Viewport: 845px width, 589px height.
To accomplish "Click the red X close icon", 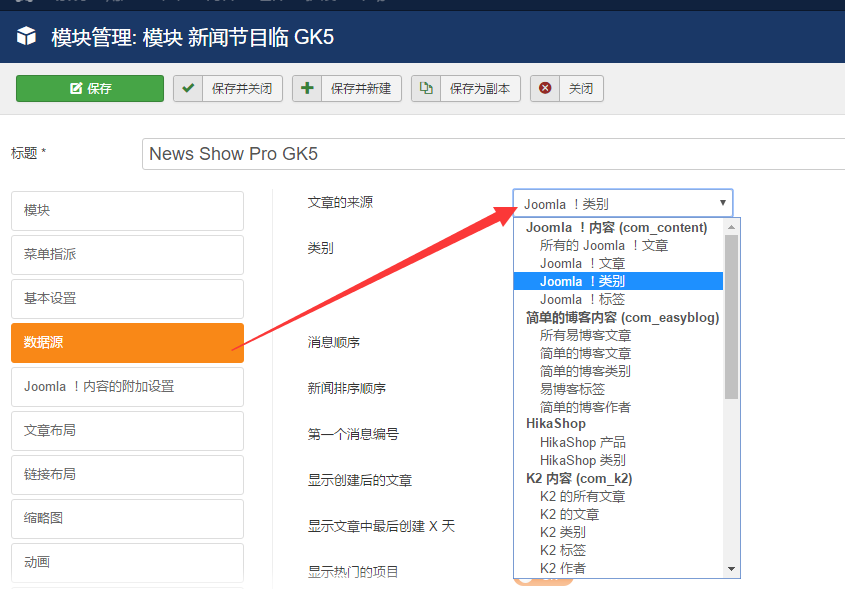I will 545,88.
